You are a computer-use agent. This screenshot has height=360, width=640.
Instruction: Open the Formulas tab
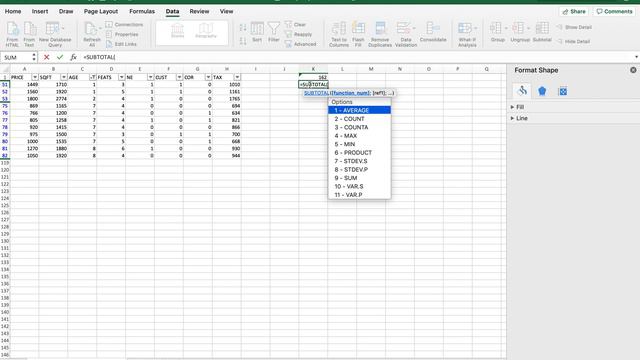(x=142, y=11)
